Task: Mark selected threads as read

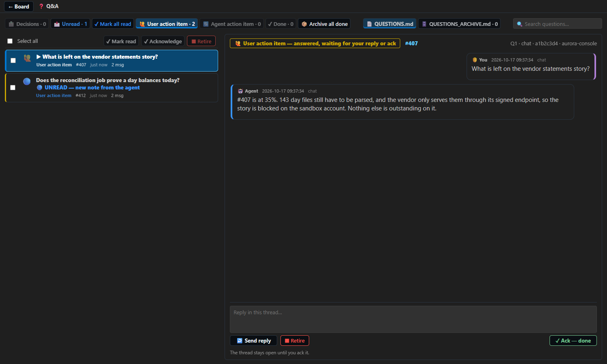Action: coord(121,41)
